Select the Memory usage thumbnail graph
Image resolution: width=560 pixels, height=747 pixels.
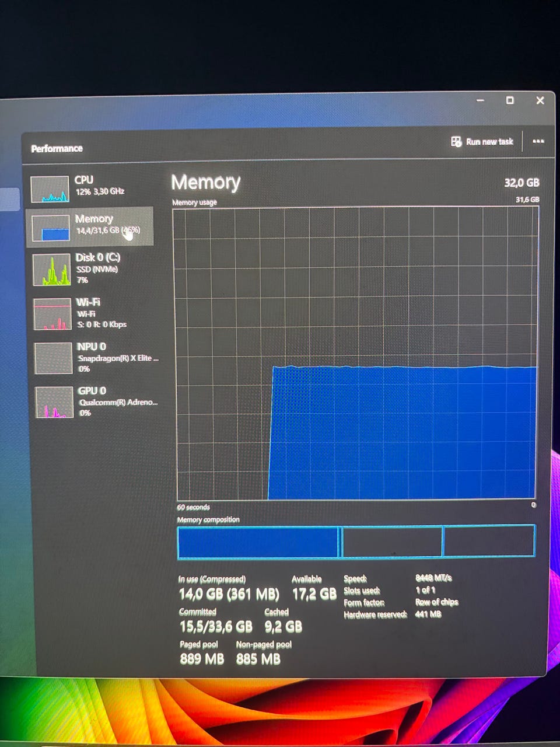(51, 228)
